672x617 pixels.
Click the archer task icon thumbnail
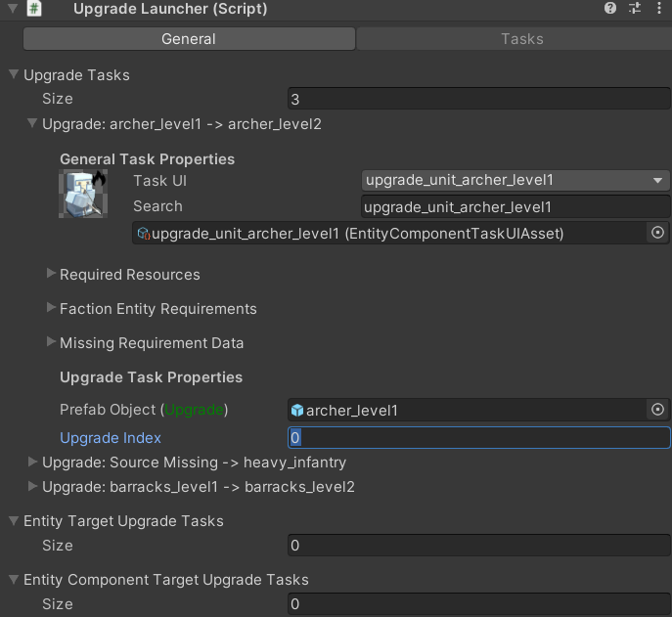[83, 194]
